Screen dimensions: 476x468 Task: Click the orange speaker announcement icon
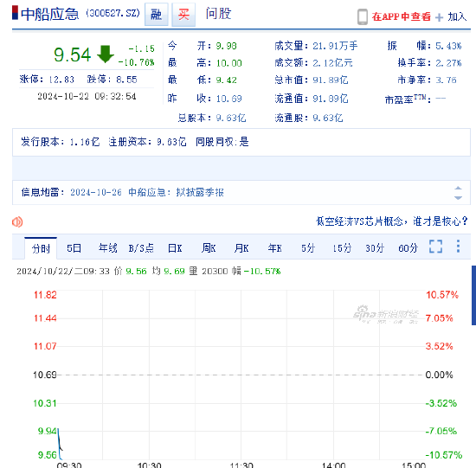17,221
